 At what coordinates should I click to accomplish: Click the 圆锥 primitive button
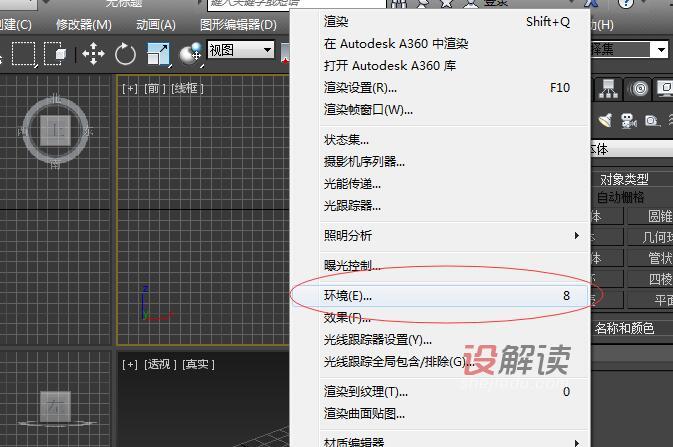[x=650, y=216]
